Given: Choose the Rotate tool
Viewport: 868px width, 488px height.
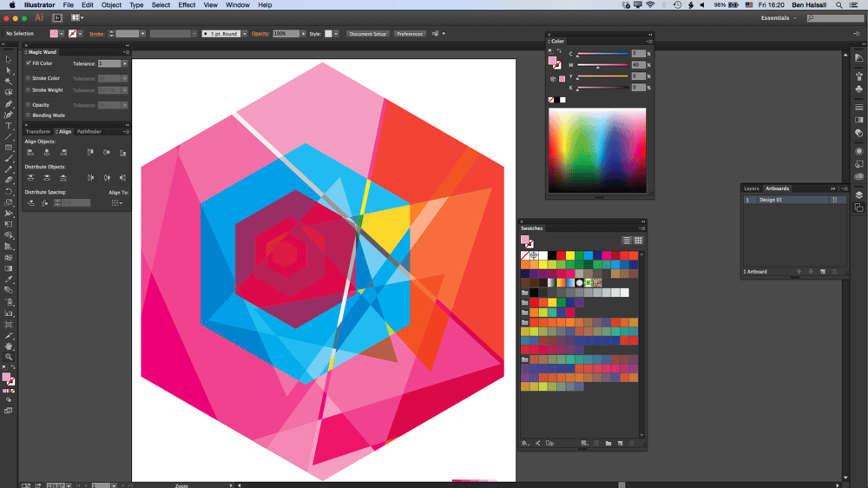Looking at the screenshot, I should (x=9, y=192).
